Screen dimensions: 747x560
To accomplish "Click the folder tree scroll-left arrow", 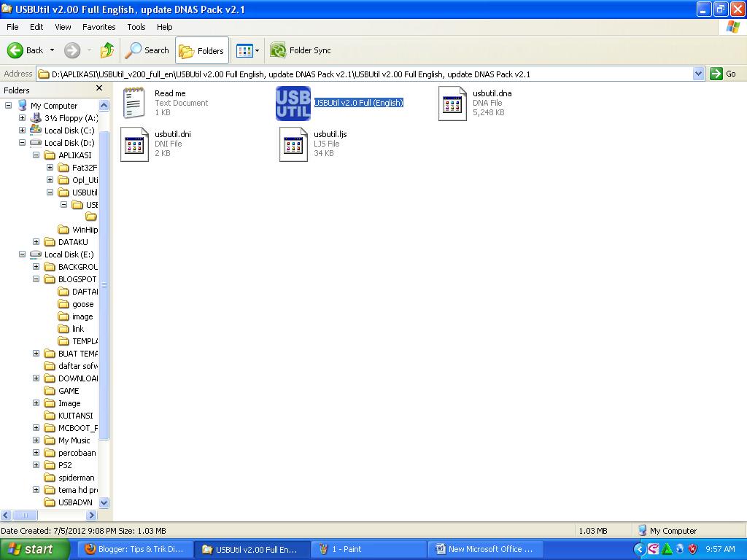I will pos(6,516).
